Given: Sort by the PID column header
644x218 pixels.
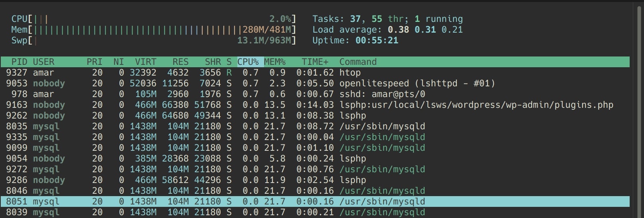Looking at the screenshot, I should (x=19, y=62).
